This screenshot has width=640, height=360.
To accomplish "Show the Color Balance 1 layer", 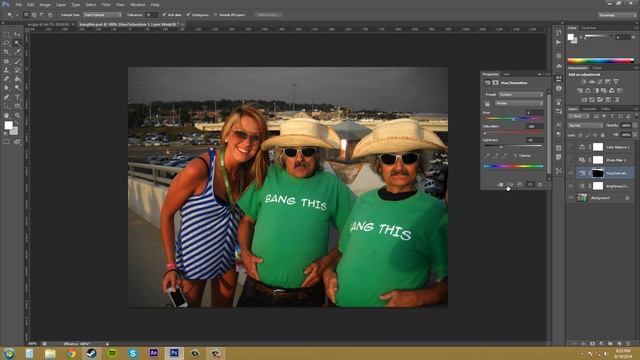I will [571, 147].
